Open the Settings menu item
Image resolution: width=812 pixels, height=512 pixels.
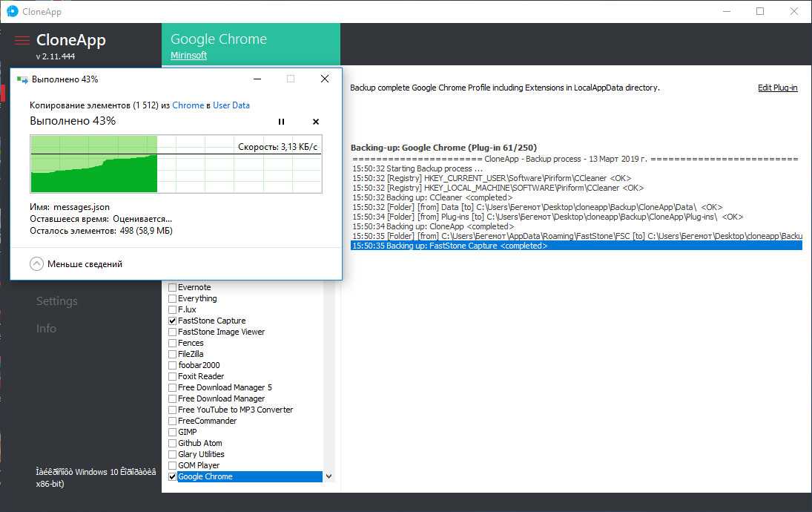coord(57,301)
